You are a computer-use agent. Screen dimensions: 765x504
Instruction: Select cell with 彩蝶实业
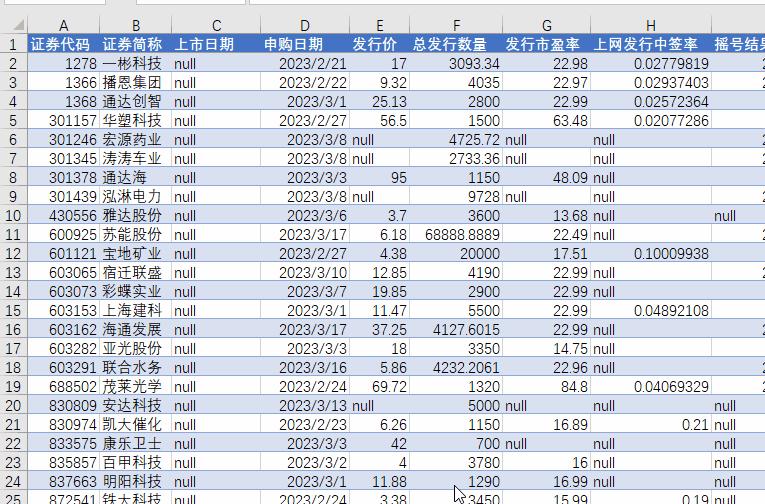point(136,292)
